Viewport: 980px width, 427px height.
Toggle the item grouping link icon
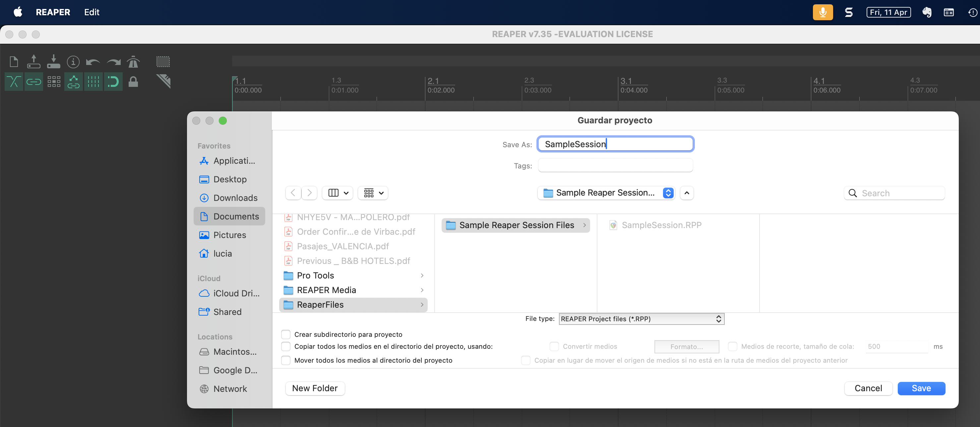click(x=33, y=82)
